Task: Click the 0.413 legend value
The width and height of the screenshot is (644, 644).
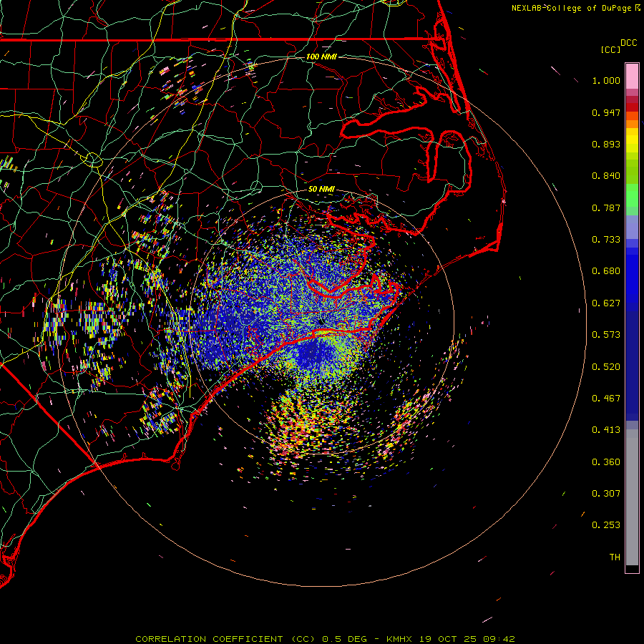Action: coord(606,430)
